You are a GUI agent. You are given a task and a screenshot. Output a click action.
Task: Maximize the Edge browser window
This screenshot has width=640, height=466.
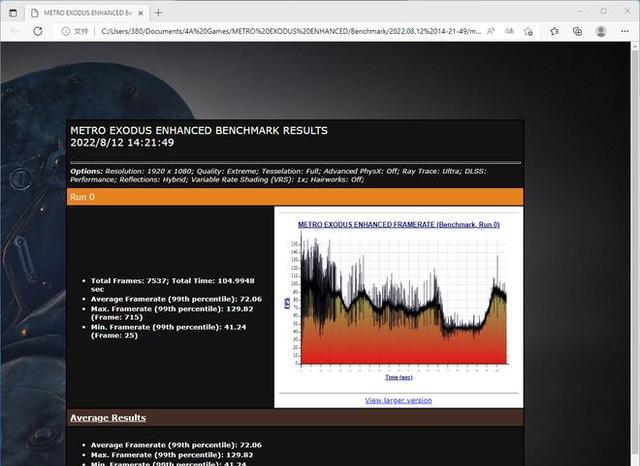(604, 11)
